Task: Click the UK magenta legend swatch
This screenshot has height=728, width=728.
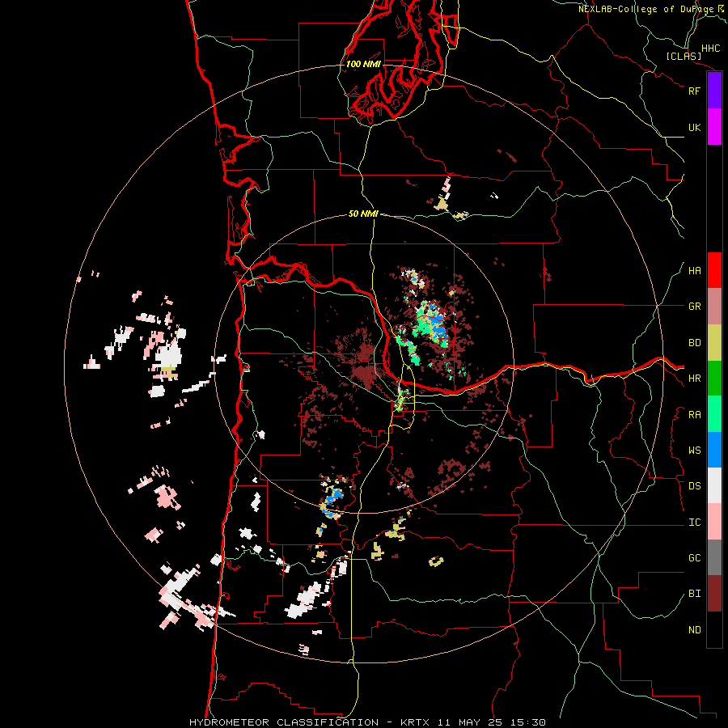Action: (714, 127)
